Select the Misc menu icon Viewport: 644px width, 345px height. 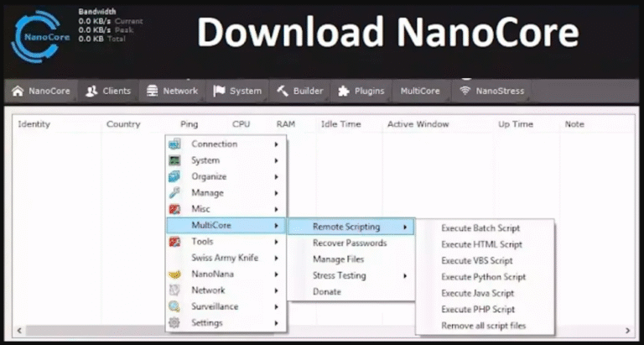pos(174,209)
